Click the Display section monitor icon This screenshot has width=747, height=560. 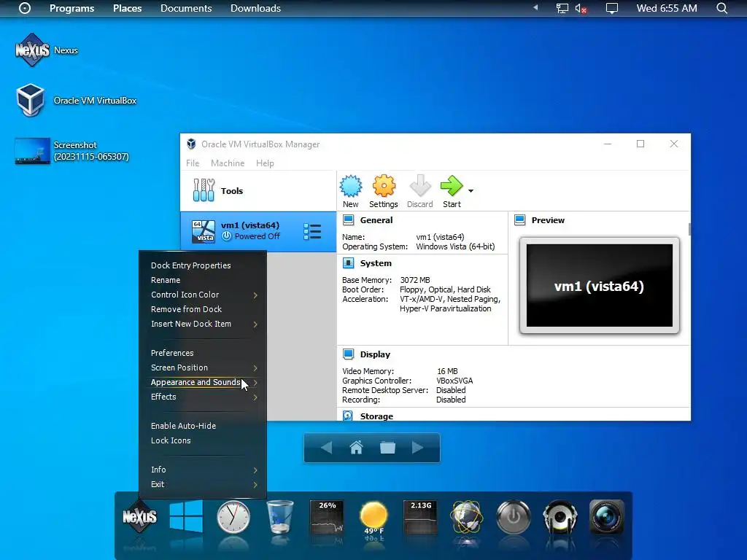click(x=348, y=354)
